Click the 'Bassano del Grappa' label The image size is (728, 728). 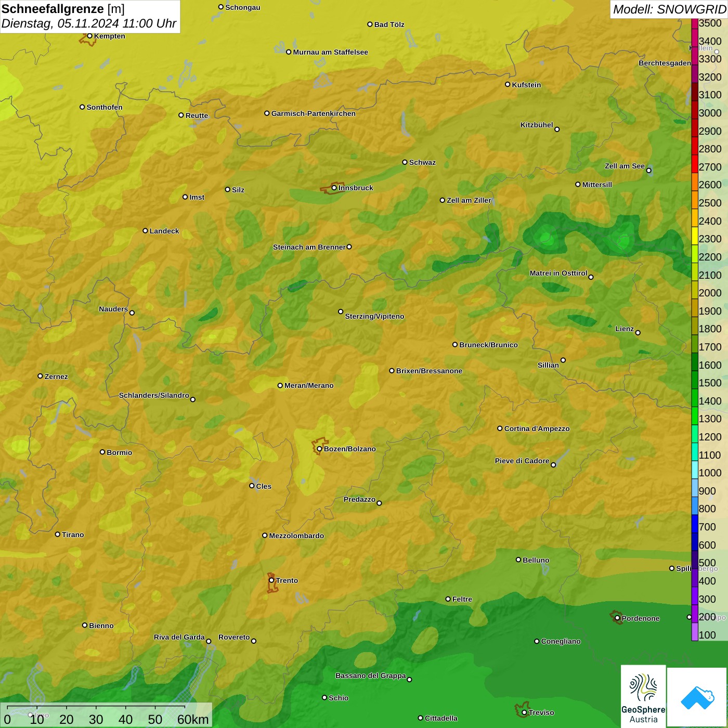click(371, 675)
